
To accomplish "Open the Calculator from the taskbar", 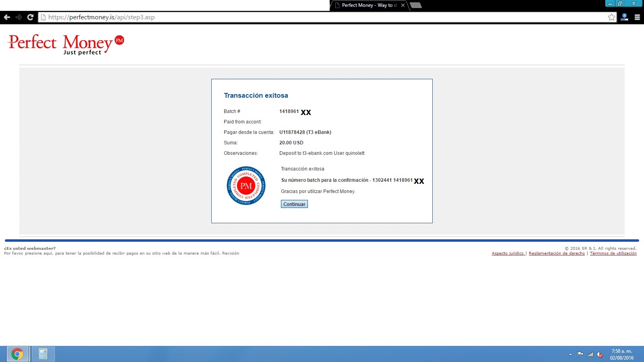I will (43, 354).
